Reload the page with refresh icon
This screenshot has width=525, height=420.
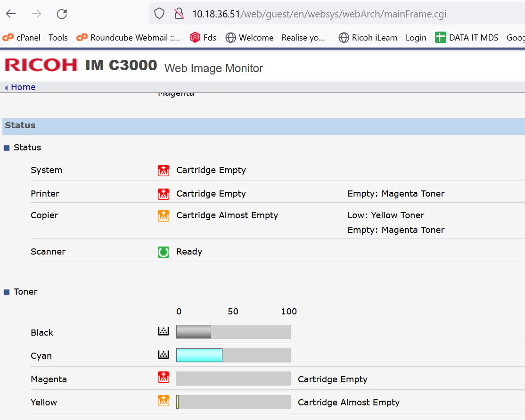(x=62, y=14)
